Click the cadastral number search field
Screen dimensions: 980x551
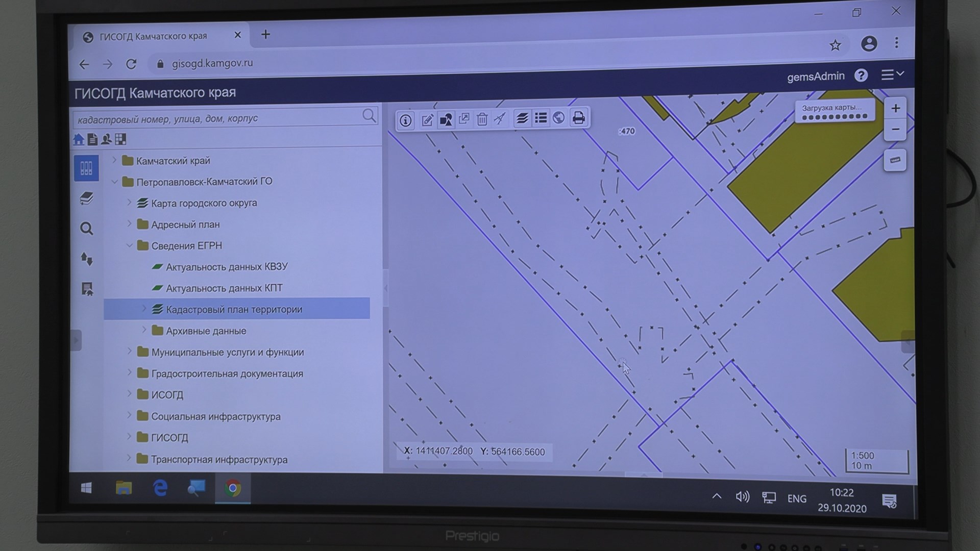217,119
